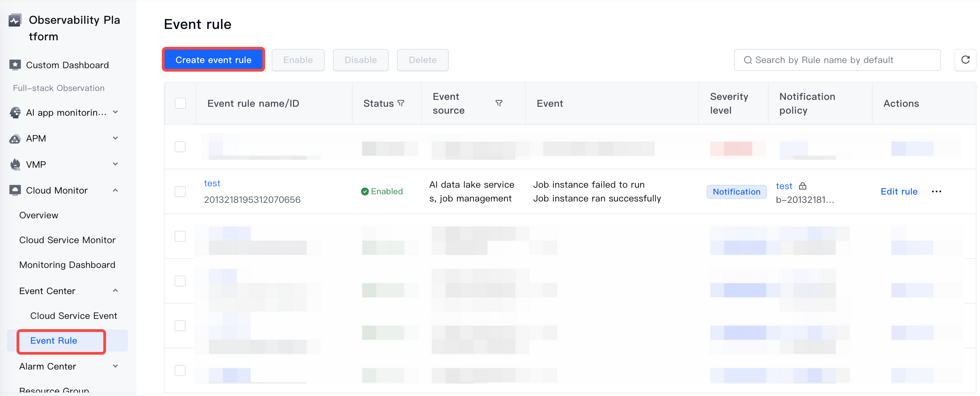980x396 pixels.
Task: Toggle the select-all header checkbox
Action: (180, 103)
